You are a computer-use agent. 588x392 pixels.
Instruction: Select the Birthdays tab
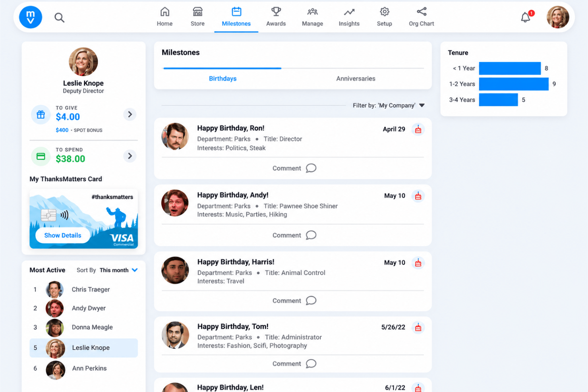coord(222,79)
